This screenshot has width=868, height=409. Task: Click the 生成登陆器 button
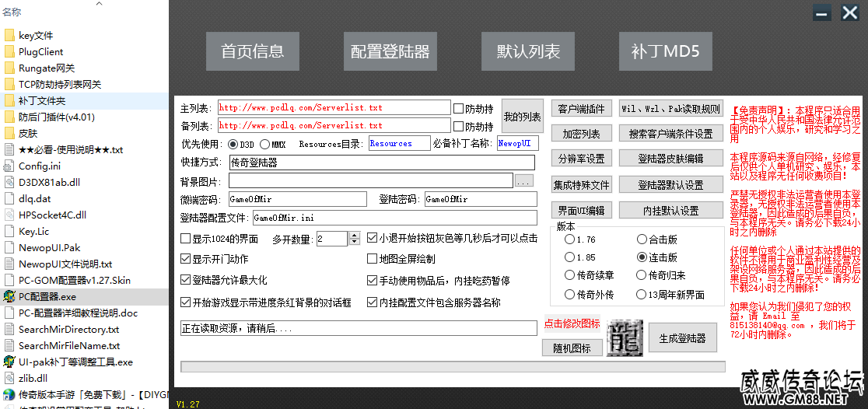pos(682,338)
